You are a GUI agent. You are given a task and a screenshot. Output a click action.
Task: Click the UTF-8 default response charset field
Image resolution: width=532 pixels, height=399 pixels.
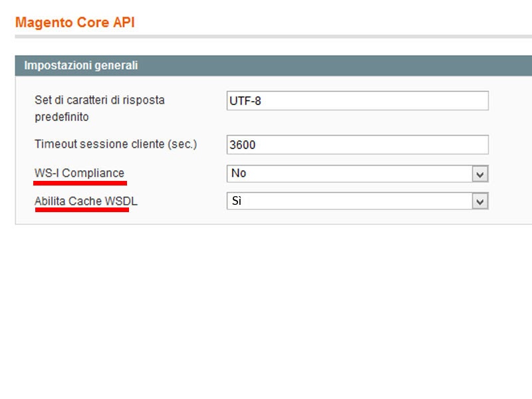pos(357,100)
